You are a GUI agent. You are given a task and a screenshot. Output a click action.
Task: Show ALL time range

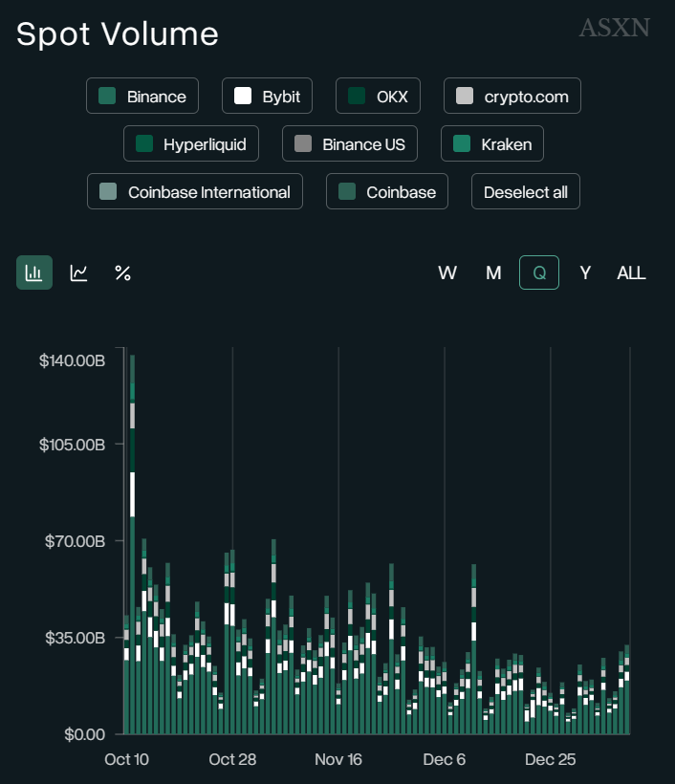[631, 272]
